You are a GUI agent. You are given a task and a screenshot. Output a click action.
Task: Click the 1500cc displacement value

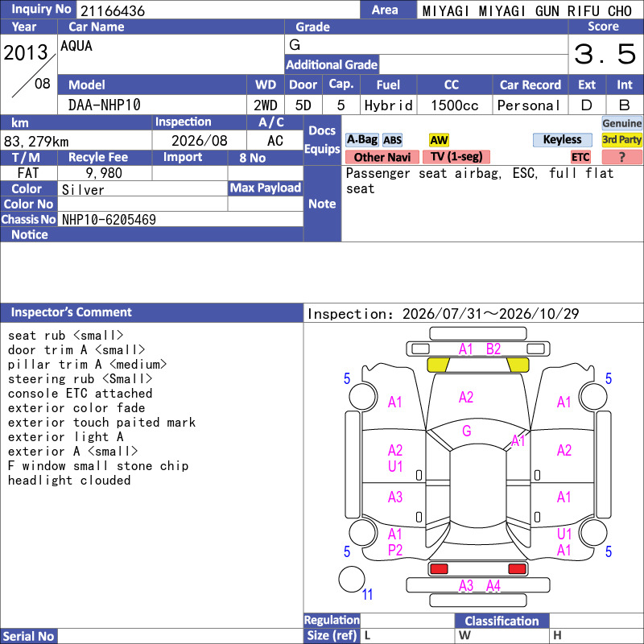[x=454, y=105]
